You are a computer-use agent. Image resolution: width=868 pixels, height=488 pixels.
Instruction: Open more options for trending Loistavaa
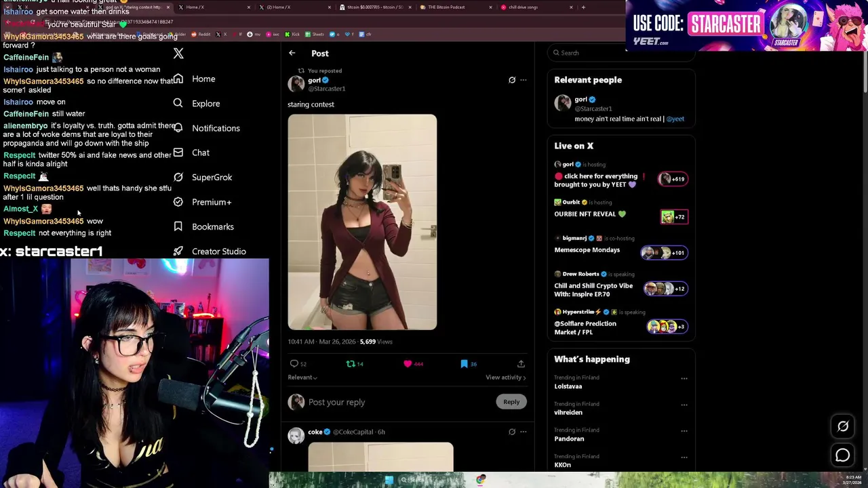(684, 379)
